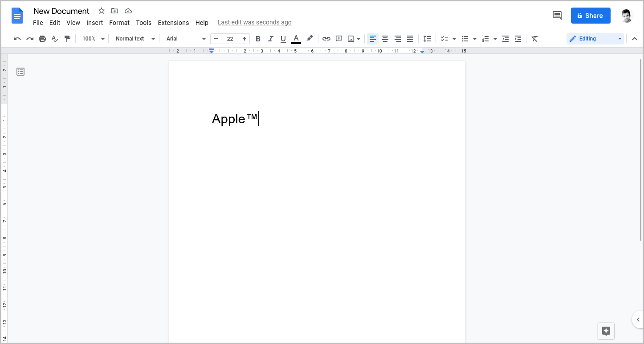This screenshot has height=344, width=644.
Task: Open the Format menu
Action: tap(119, 23)
